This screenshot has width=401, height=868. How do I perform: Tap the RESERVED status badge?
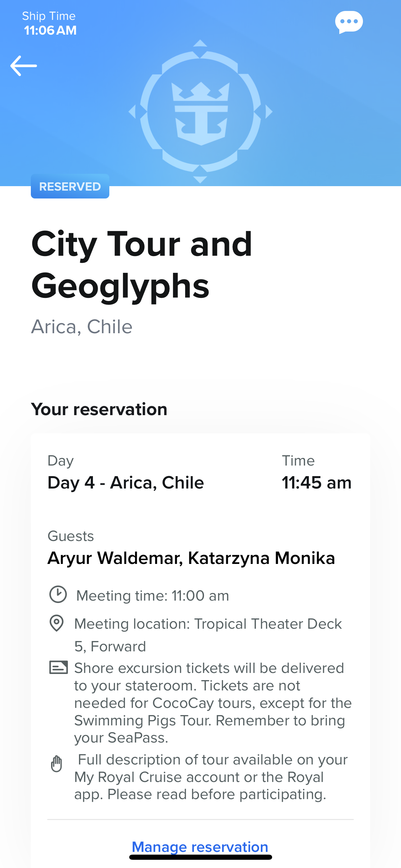(70, 186)
